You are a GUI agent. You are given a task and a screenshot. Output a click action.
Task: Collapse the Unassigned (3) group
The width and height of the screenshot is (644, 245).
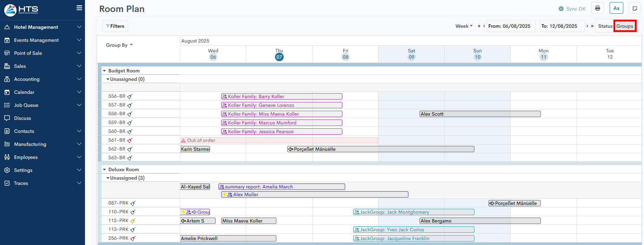pos(108,178)
